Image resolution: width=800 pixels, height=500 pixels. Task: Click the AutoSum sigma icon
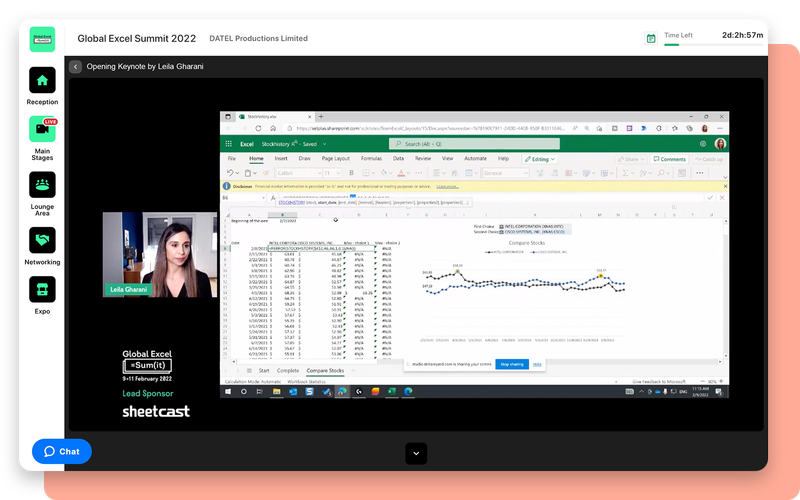pos(626,173)
